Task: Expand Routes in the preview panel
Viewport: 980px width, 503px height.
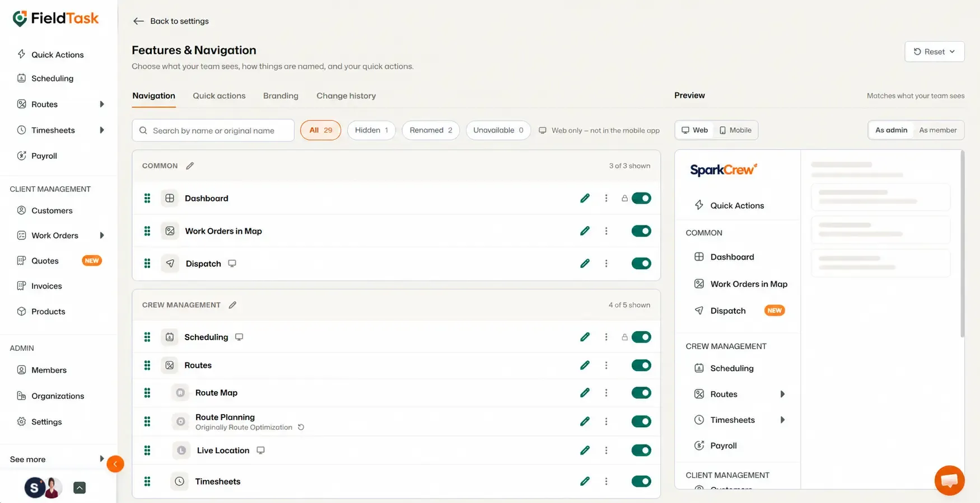Action: click(782, 394)
